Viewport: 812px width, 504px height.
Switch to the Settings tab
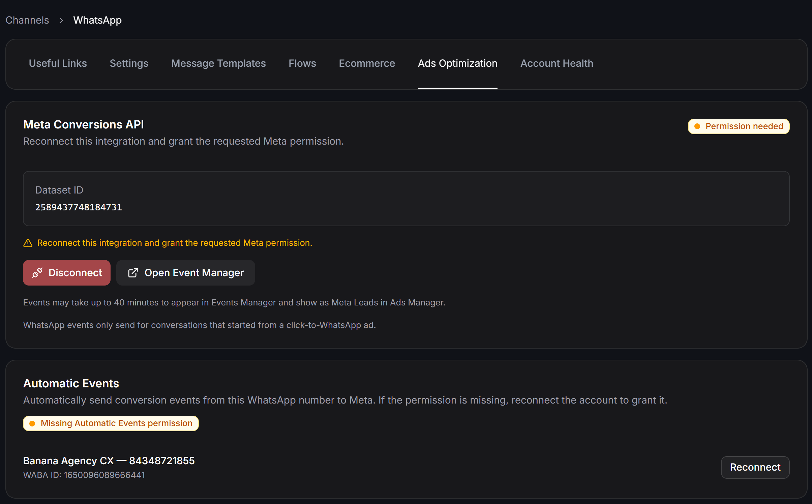pos(129,63)
